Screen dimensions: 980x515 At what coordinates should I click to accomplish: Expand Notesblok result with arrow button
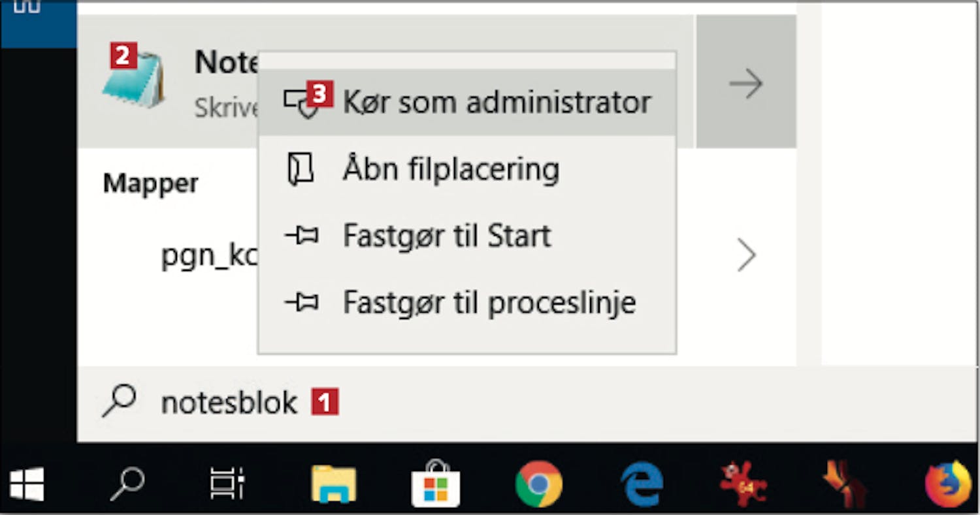click(746, 83)
